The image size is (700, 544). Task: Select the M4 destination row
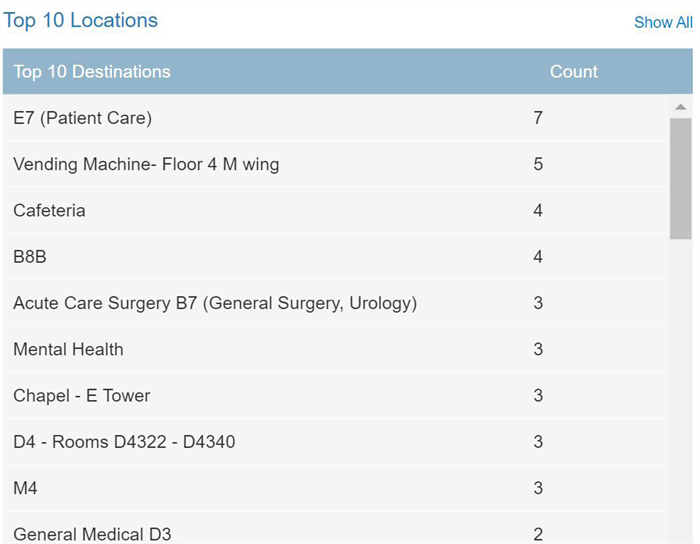click(336, 488)
